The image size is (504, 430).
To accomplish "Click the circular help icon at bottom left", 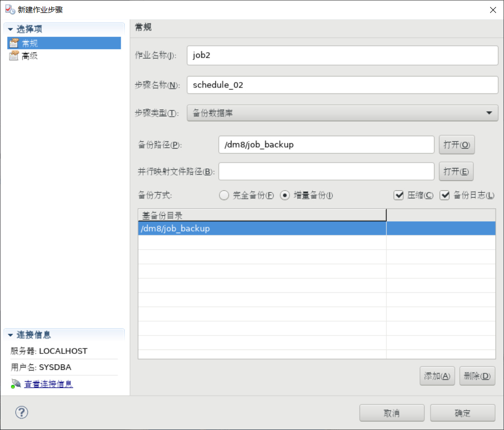I will (21, 413).
